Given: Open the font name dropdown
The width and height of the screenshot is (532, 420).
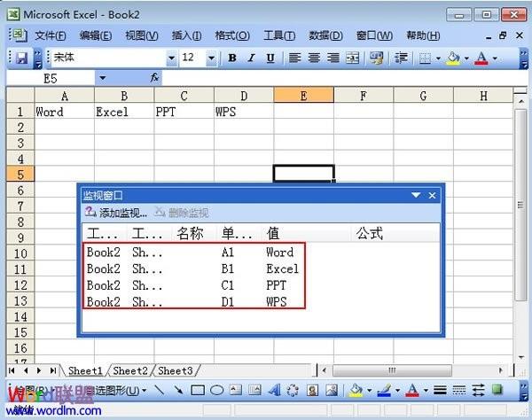Looking at the screenshot, I should coord(172,58).
